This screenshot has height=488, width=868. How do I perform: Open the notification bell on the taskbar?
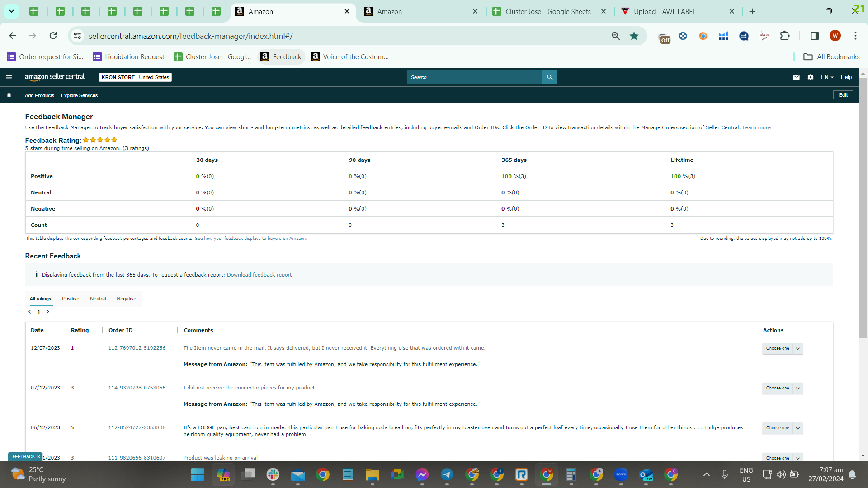point(852,474)
